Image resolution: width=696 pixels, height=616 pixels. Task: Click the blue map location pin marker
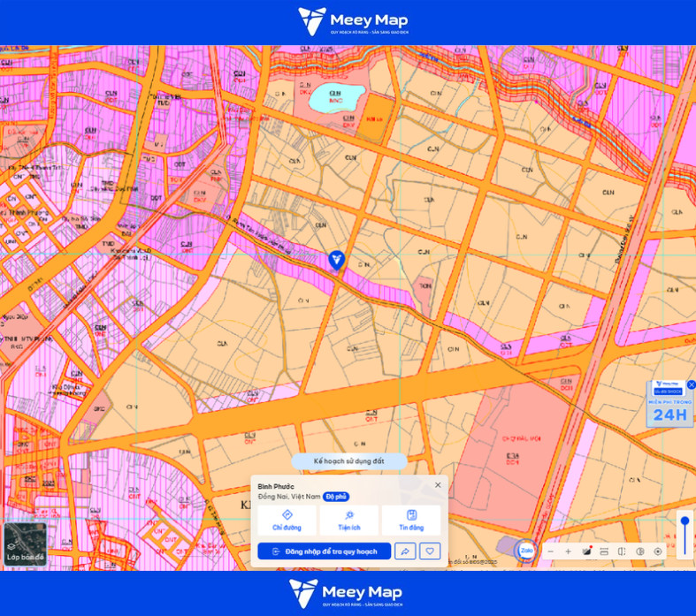336,261
